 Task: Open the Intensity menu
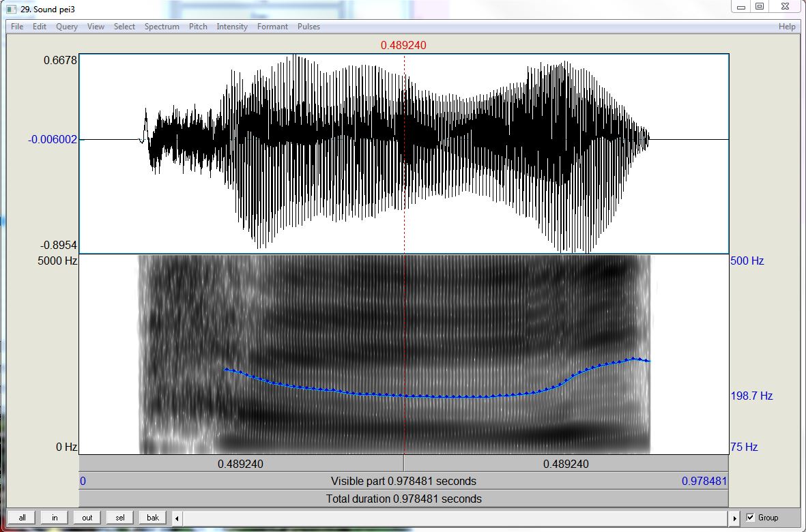point(232,27)
